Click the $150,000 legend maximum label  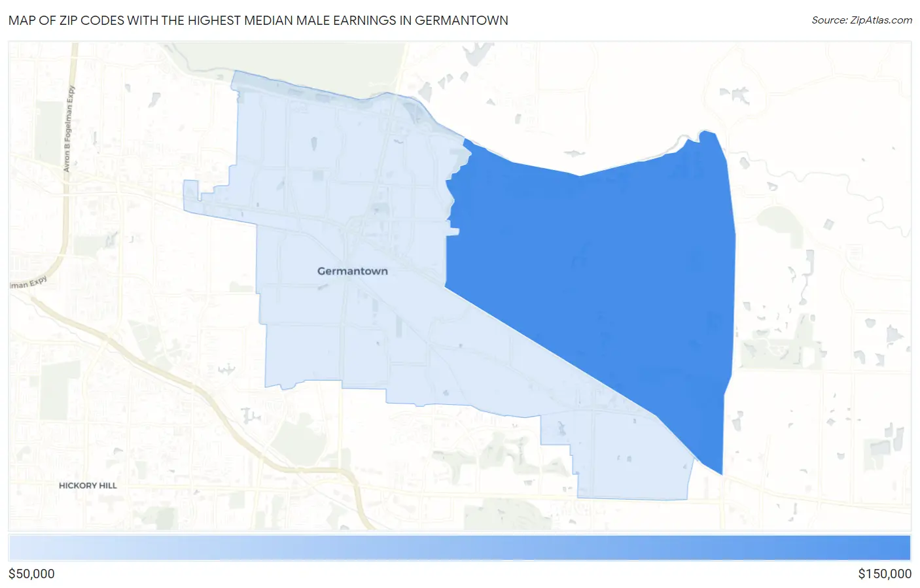point(885,574)
